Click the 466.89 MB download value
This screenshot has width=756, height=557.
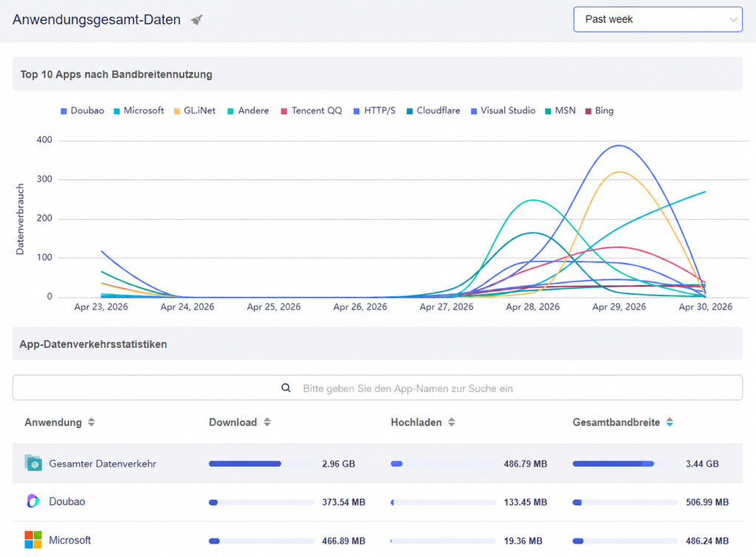coord(344,541)
